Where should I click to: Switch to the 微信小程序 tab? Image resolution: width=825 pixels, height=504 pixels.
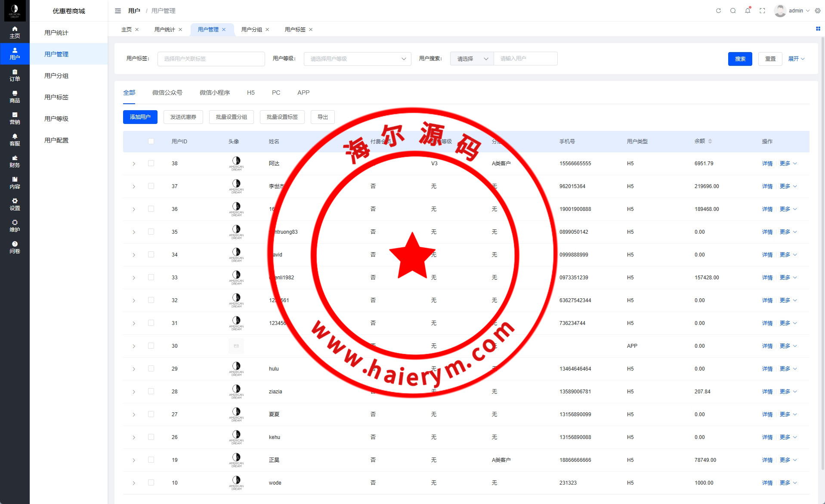click(x=214, y=93)
